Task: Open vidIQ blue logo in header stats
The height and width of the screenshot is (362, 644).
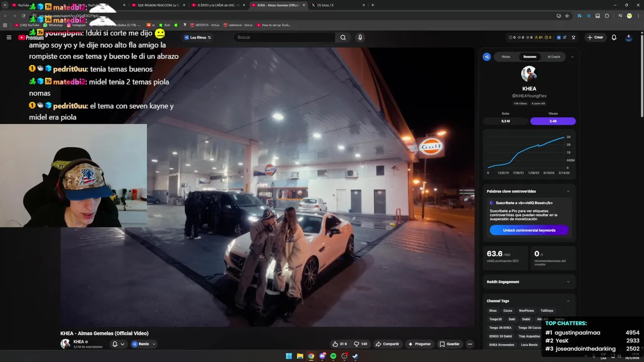Action: click(x=558, y=37)
